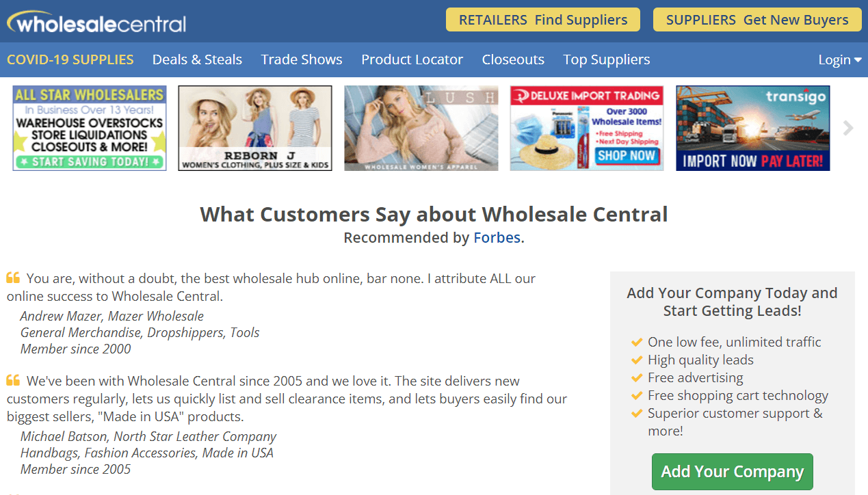The image size is (868, 495).
Task: Follow the Forbes link
Action: [x=497, y=238]
